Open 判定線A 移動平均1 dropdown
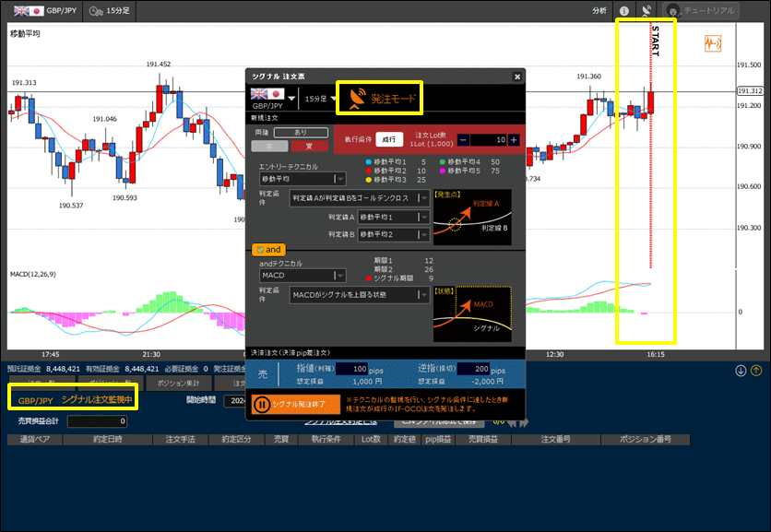Viewport: 771px width, 532px height. 394,218
